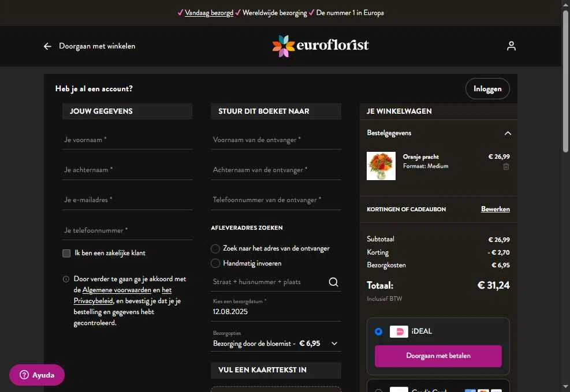Click the 'VUL EEN KAARTTEKST IN' heading
This screenshot has height=392, width=570.
coord(262,370)
